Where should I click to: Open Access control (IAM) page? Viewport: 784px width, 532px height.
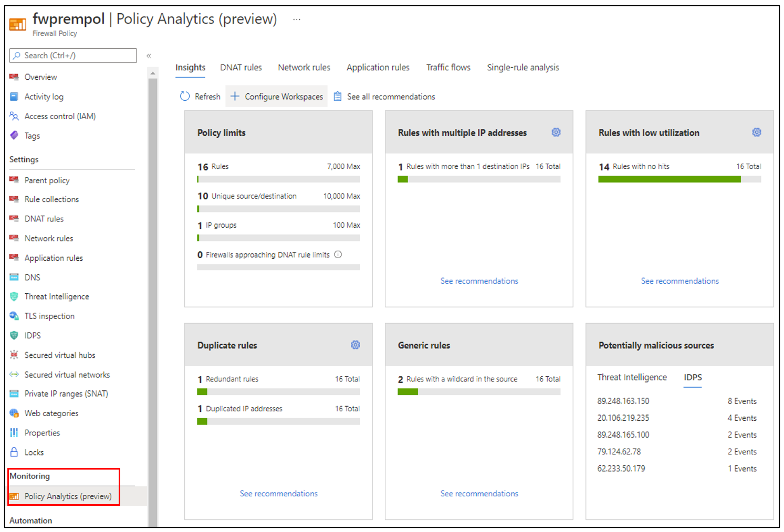tap(60, 116)
